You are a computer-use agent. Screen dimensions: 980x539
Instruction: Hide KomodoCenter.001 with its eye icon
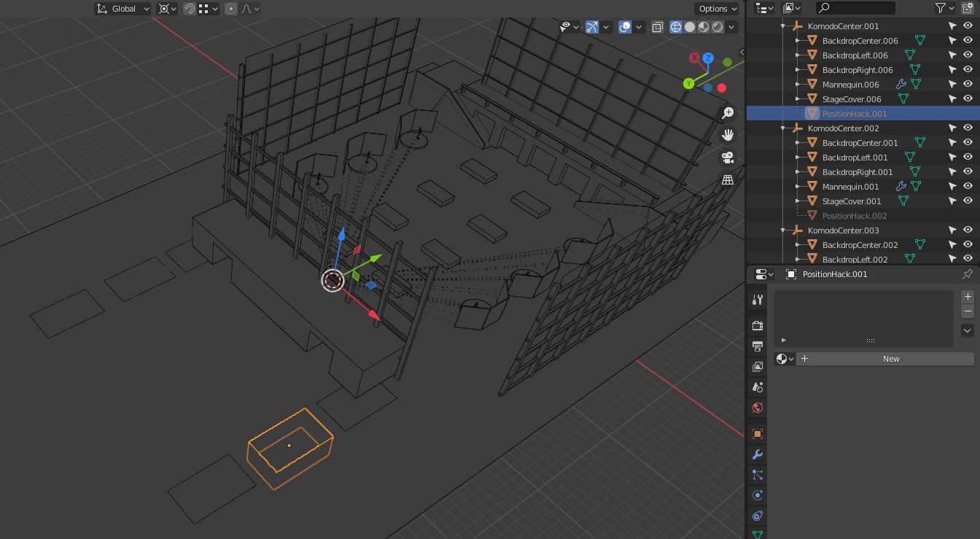(968, 26)
